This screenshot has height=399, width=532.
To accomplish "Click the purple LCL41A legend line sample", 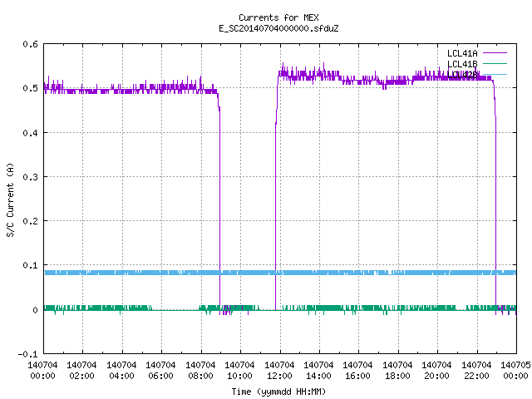I will [x=495, y=53].
